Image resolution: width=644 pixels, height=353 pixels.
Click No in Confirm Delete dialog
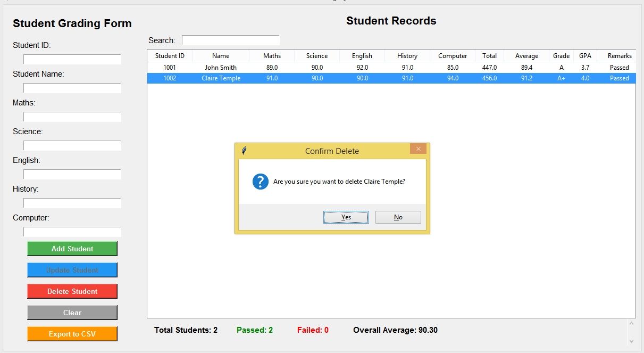(x=398, y=217)
